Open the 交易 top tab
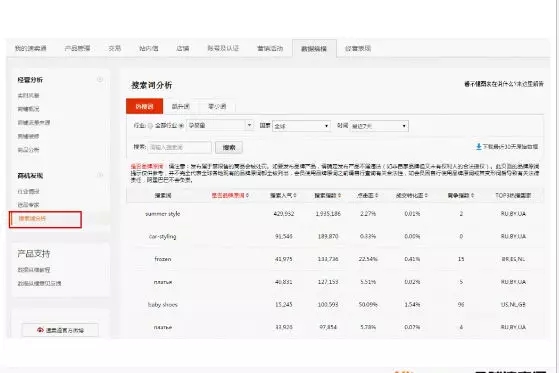 tap(115, 48)
